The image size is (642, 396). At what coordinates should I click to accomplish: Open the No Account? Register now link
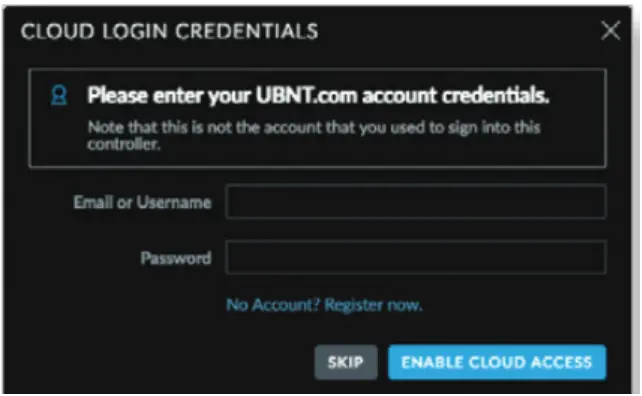tap(324, 305)
